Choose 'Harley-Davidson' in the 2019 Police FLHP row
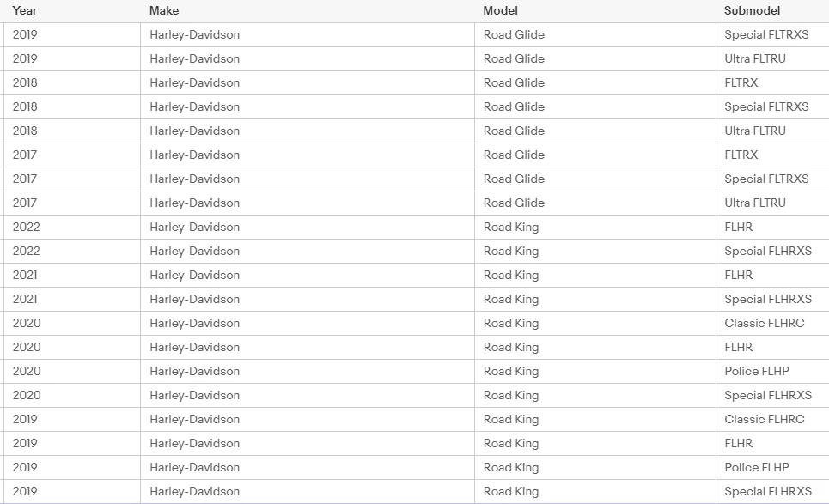The image size is (829, 504). [x=194, y=468]
